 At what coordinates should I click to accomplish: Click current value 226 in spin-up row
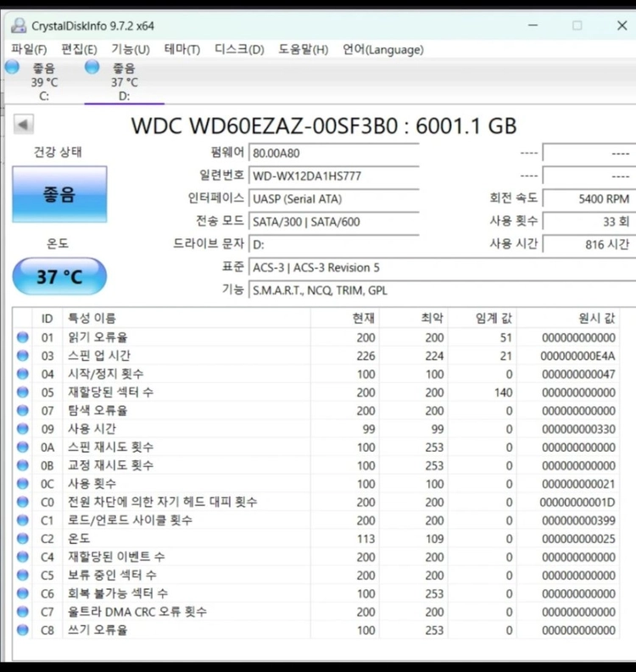[365, 356]
